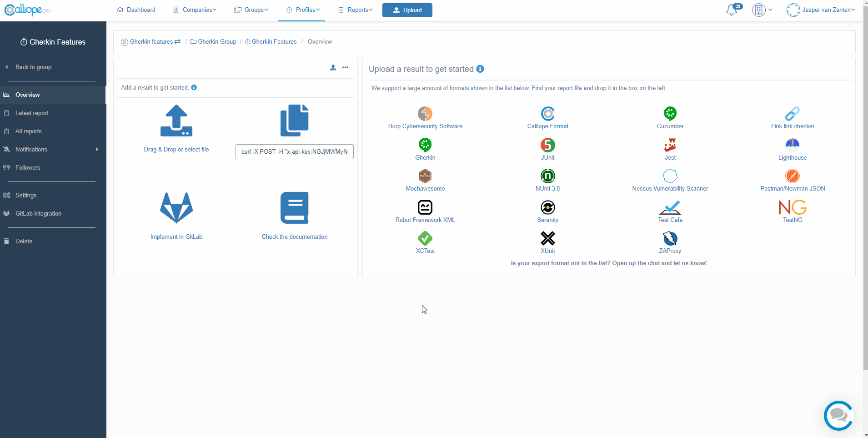Click the XCTest icon
The height and width of the screenshot is (438, 868).
pyautogui.click(x=425, y=238)
